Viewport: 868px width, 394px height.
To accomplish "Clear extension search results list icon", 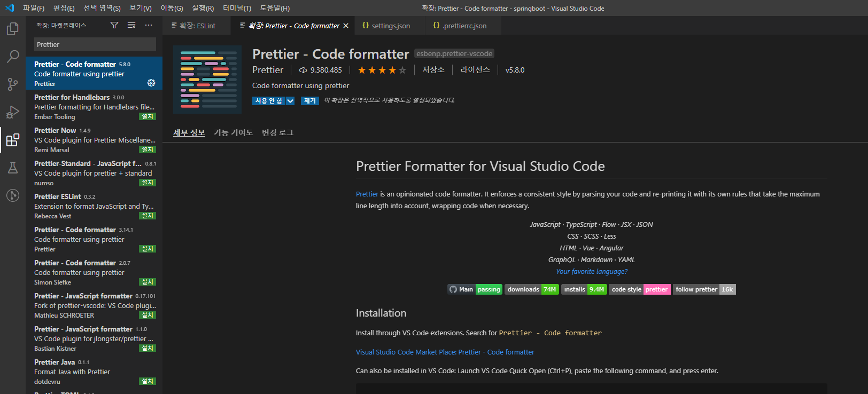I will click(x=131, y=25).
